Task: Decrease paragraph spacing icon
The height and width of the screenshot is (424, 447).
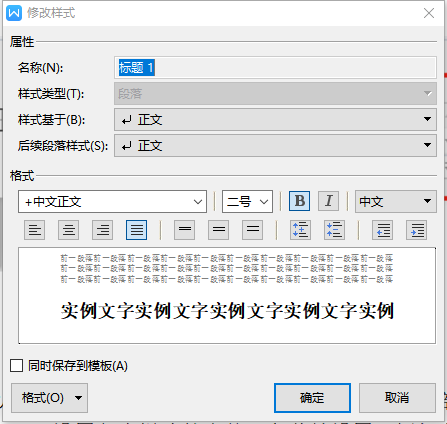Action: coord(334,230)
